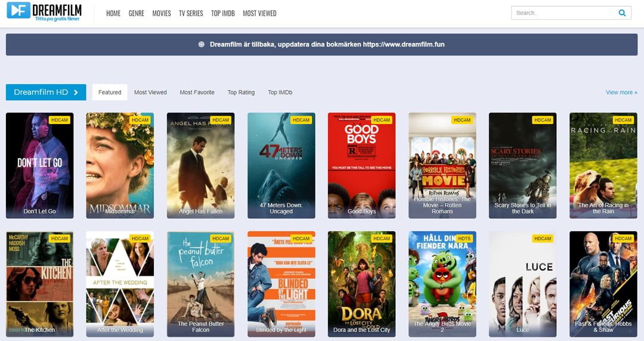Open the Angel Has Fallen poster
Image resolution: width=644 pixels, height=341 pixels.
(201, 166)
